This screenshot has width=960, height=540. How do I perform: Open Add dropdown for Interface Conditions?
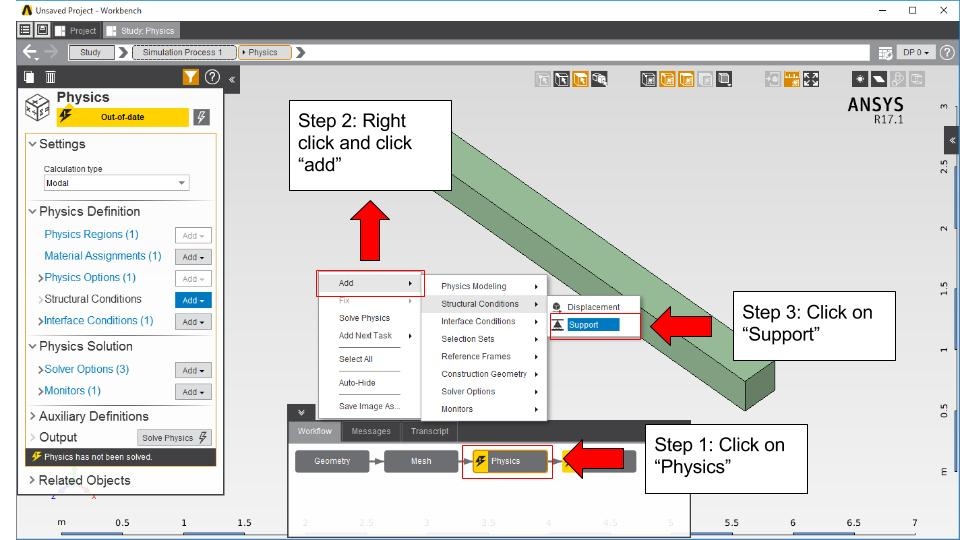pyautogui.click(x=193, y=321)
